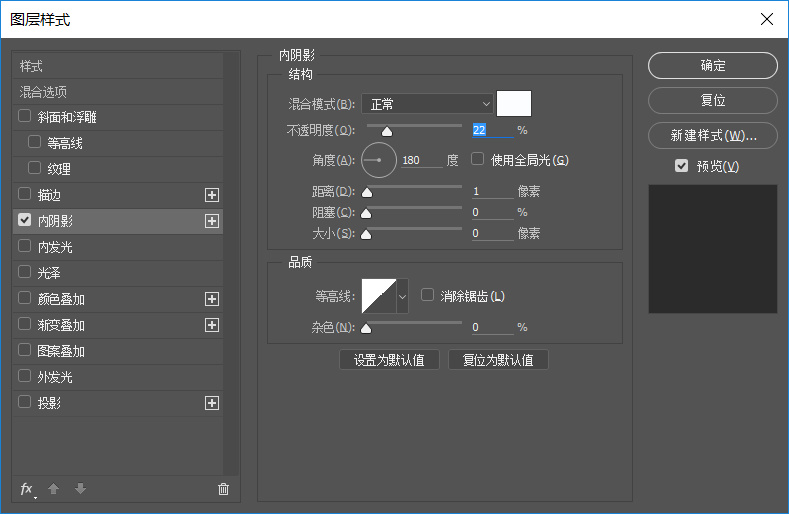Enable the 斜面和浮雕 checkbox
Image resolution: width=789 pixels, height=514 pixels.
point(25,117)
